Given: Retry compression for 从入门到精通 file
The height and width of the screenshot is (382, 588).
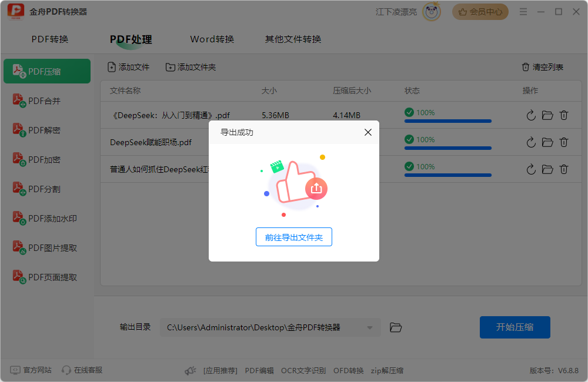Looking at the screenshot, I should (530, 115).
